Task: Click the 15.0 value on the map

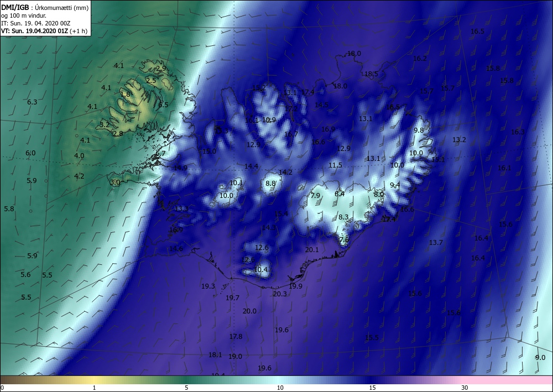Action: coord(209,151)
